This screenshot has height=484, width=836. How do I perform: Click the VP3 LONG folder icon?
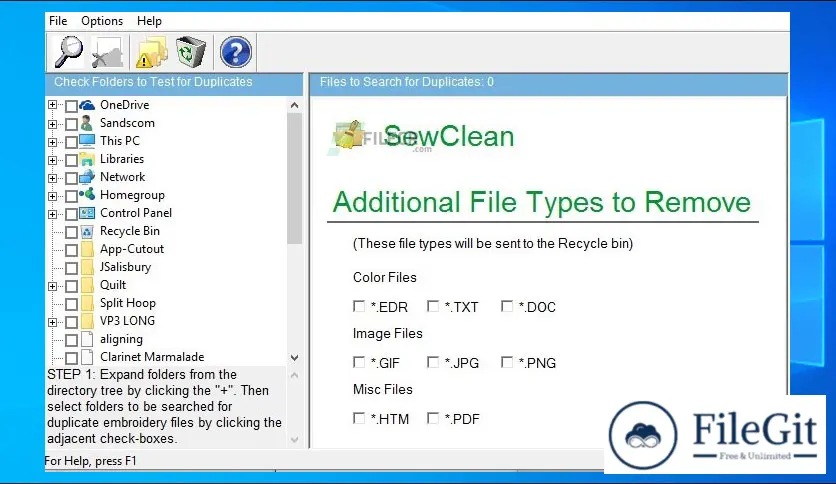click(88, 321)
